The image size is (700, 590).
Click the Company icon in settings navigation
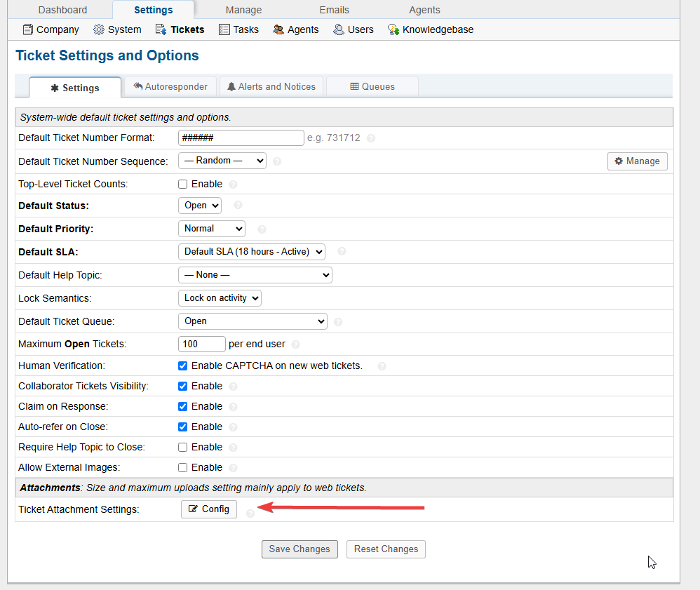[x=28, y=29]
